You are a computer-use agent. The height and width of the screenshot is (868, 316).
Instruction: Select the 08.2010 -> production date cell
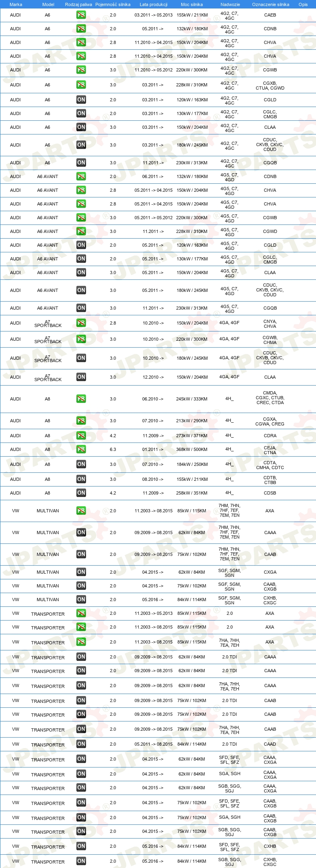point(153,479)
